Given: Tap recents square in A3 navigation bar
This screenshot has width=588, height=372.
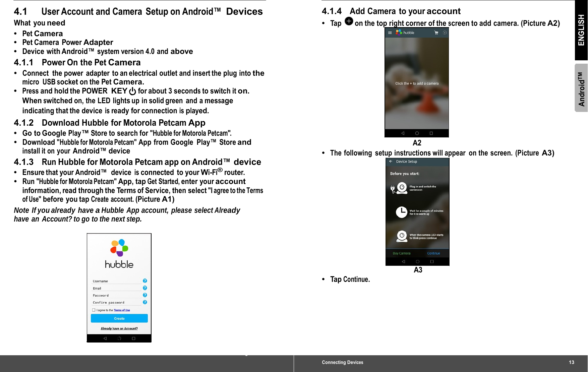Looking at the screenshot, I should 432,261.
